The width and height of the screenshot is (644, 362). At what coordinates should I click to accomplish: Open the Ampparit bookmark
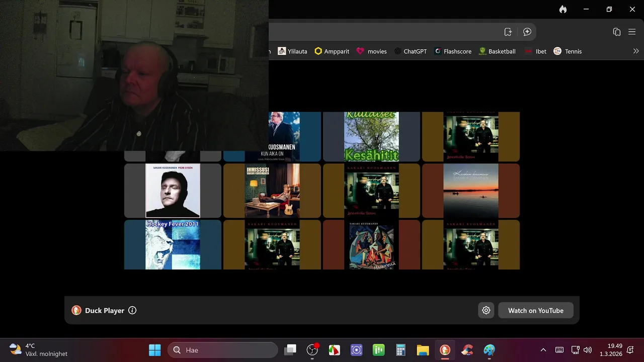click(x=332, y=51)
